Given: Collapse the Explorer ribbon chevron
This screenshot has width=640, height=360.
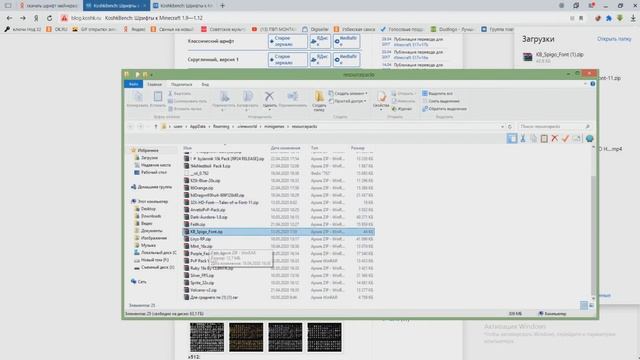Looking at the screenshot, I should coord(585,84).
